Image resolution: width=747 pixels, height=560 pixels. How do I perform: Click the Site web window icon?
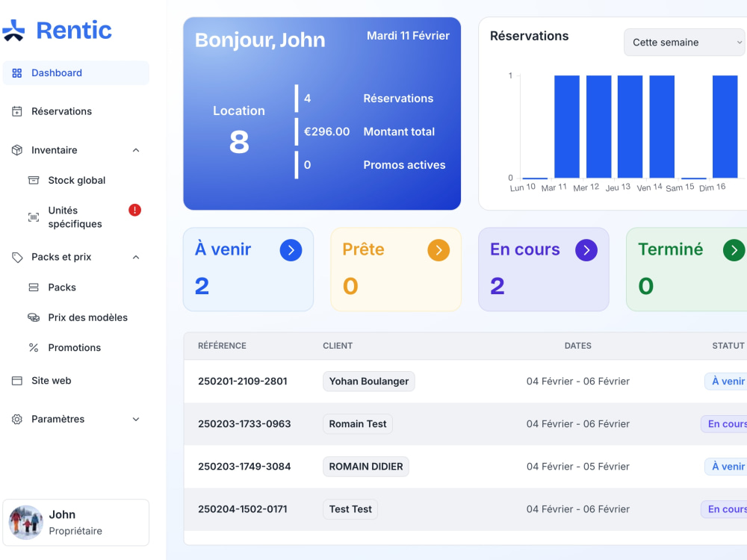tap(17, 381)
